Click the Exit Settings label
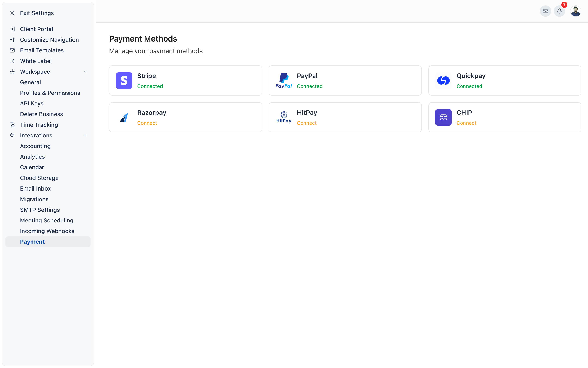588x368 pixels. pyautogui.click(x=37, y=13)
